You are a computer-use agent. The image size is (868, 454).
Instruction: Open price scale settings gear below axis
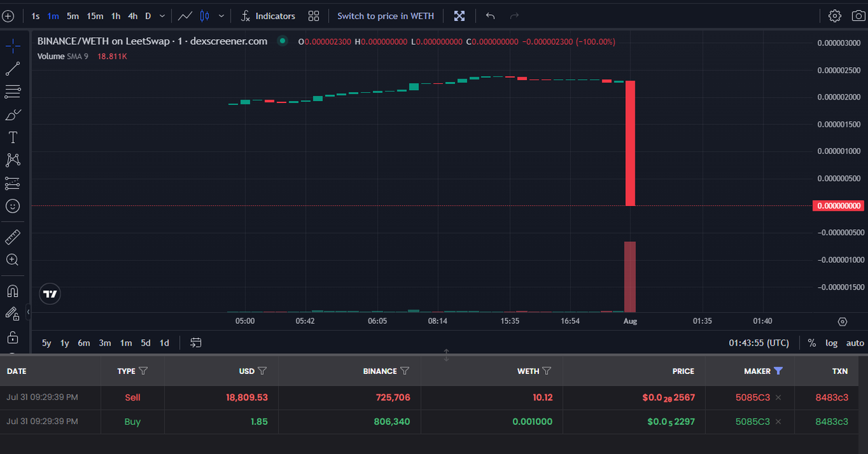[x=842, y=322]
